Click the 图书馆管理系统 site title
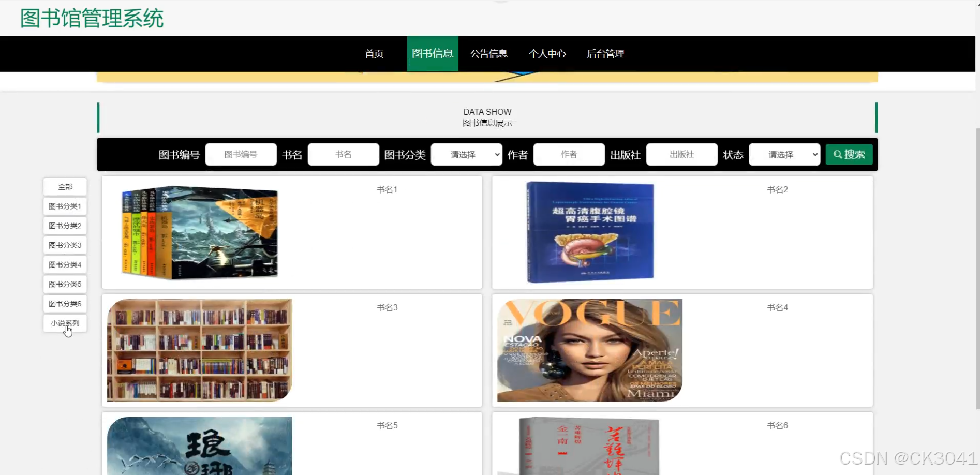 (x=92, y=19)
